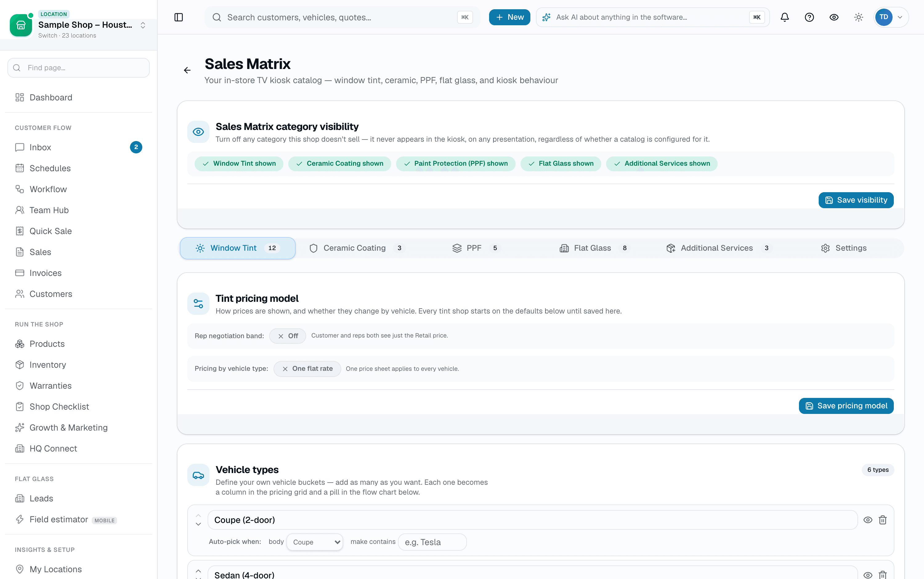Click the New button

click(x=509, y=17)
